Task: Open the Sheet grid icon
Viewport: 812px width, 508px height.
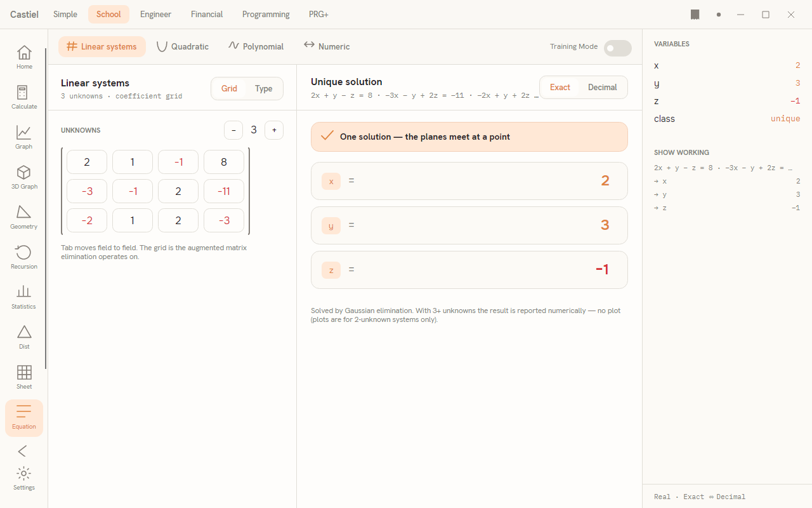Action: [x=24, y=377]
